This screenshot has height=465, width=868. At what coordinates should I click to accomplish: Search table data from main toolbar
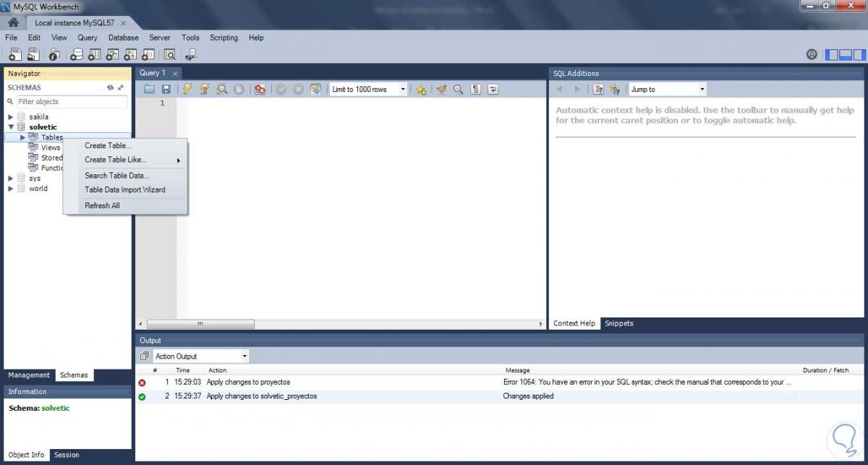(170, 54)
